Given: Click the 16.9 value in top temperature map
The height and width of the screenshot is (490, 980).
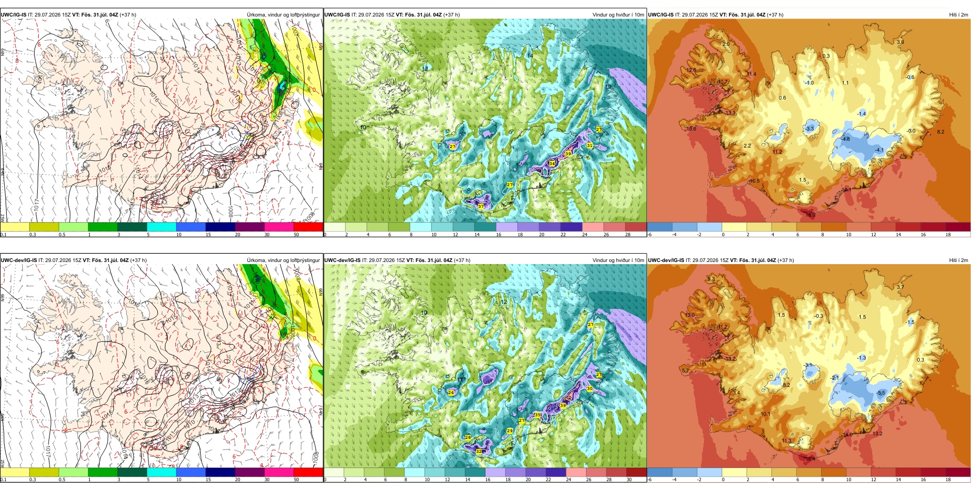Looking at the screenshot, I should point(810,215).
